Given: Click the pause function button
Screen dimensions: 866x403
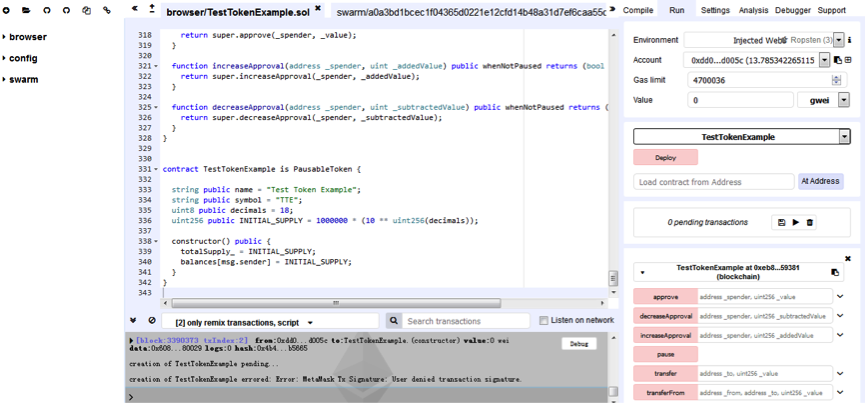Looking at the screenshot, I should tap(666, 354).
